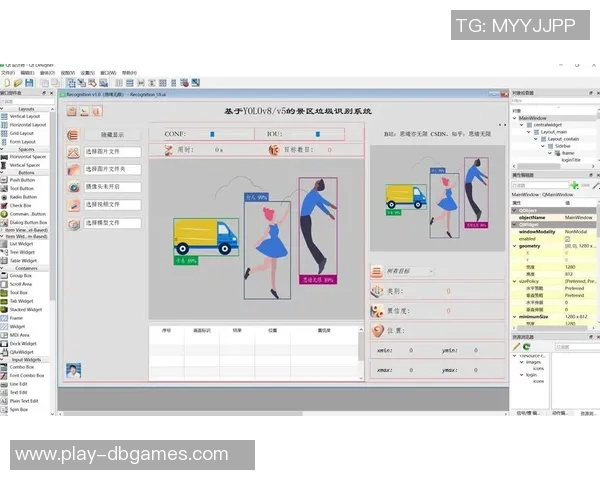
Task: Click the form editor horizontal scrollbar
Action: [183, 414]
